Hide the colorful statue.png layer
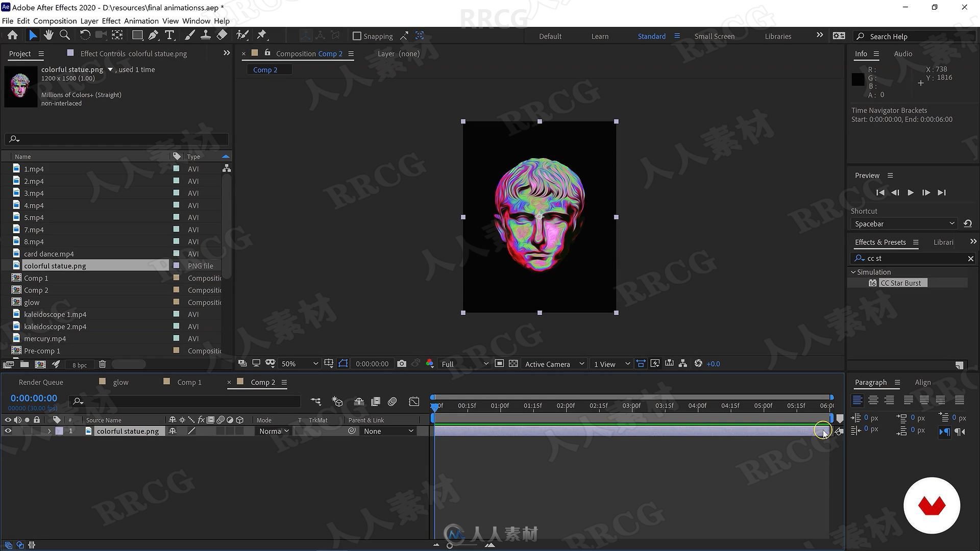 pyautogui.click(x=8, y=431)
